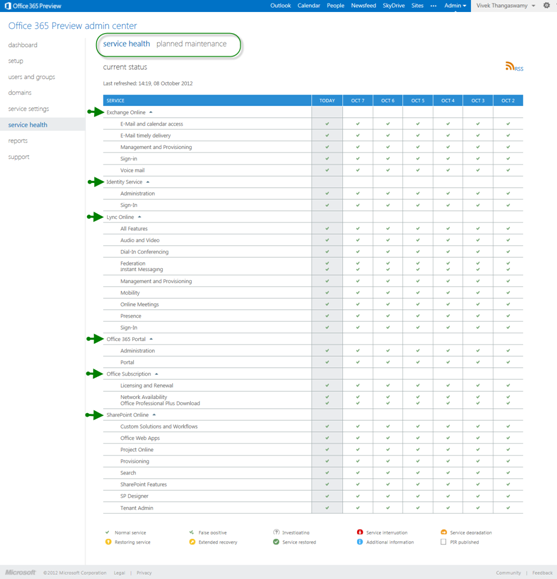Open the Admin dropdown menu
557x579 pixels.
click(x=455, y=6)
